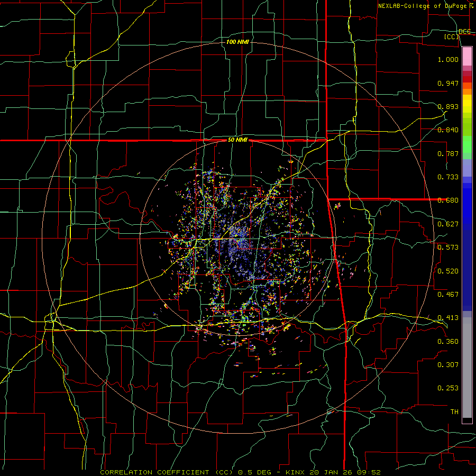Click the 0.573 value on the color scale
Screen dimensions: 476x476
[x=448, y=248]
